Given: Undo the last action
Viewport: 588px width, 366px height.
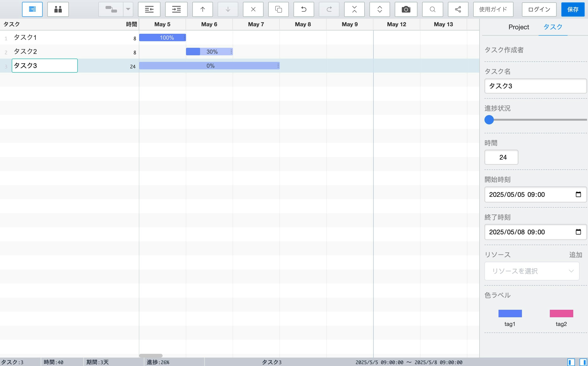Looking at the screenshot, I should (304, 9).
